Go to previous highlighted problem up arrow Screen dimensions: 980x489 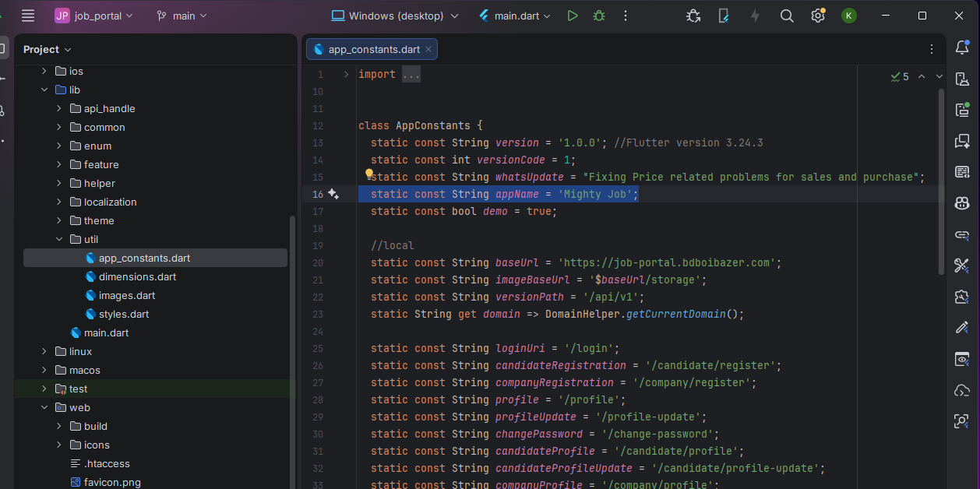coord(922,76)
